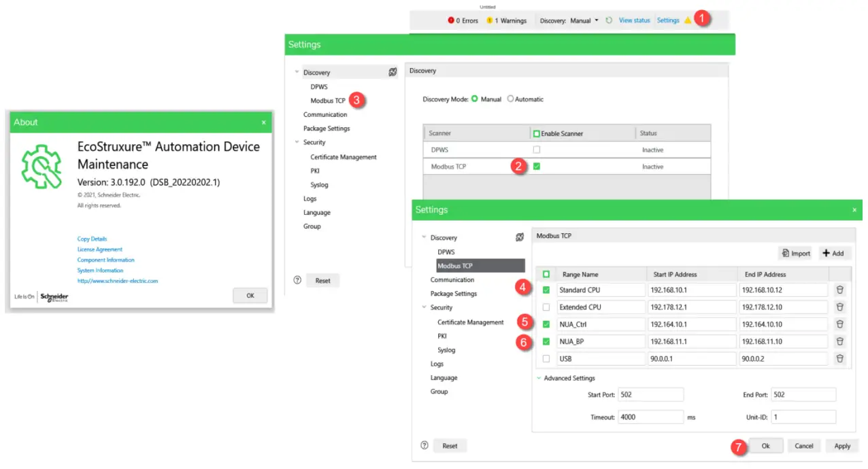This screenshot has width=868, height=469.
Task: Click the Import ranges button
Action: click(796, 254)
